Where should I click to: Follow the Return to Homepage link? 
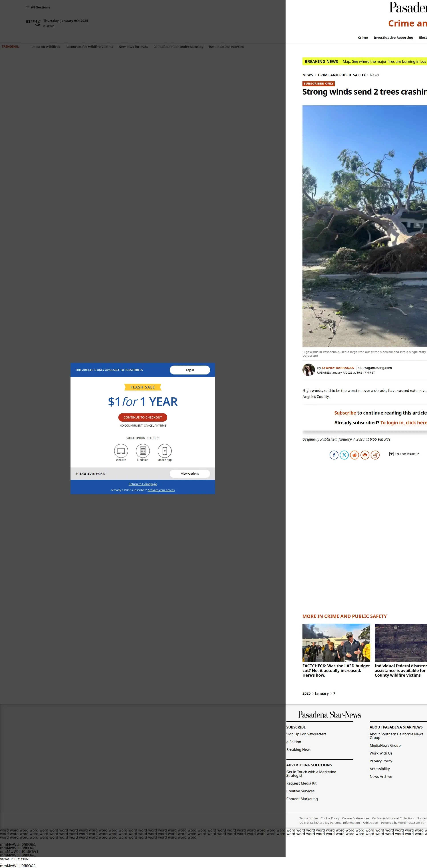click(143, 484)
